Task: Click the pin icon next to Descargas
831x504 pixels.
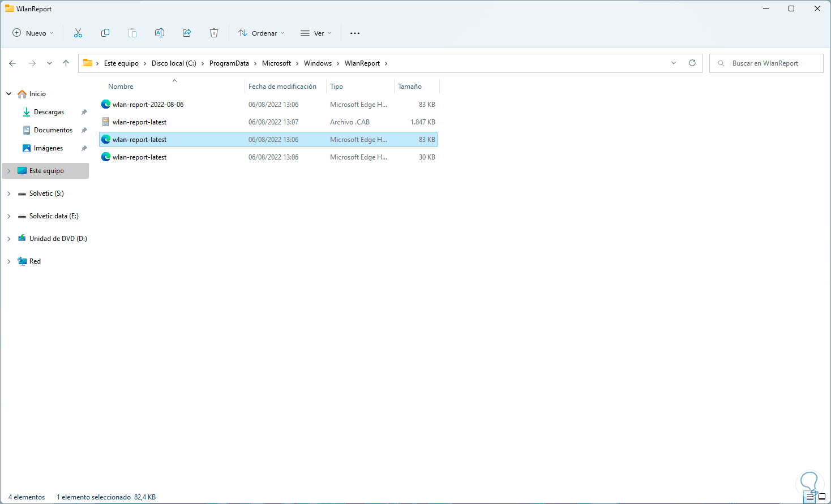Action: pyautogui.click(x=84, y=112)
